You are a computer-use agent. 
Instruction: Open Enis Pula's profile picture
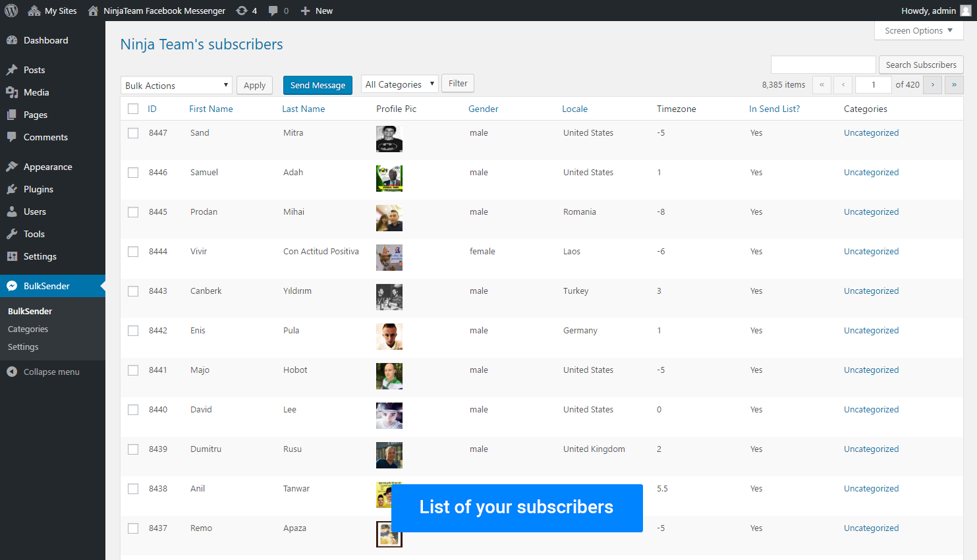click(389, 337)
